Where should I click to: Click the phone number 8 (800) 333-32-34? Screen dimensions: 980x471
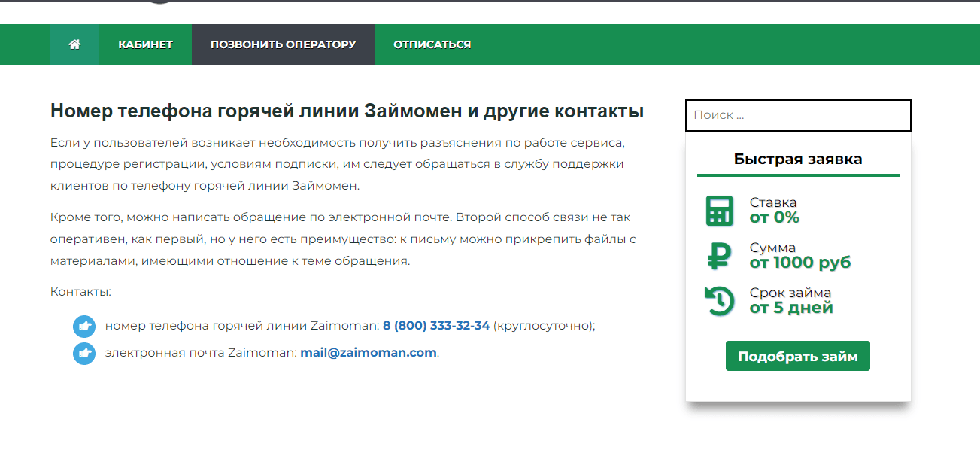click(x=435, y=326)
